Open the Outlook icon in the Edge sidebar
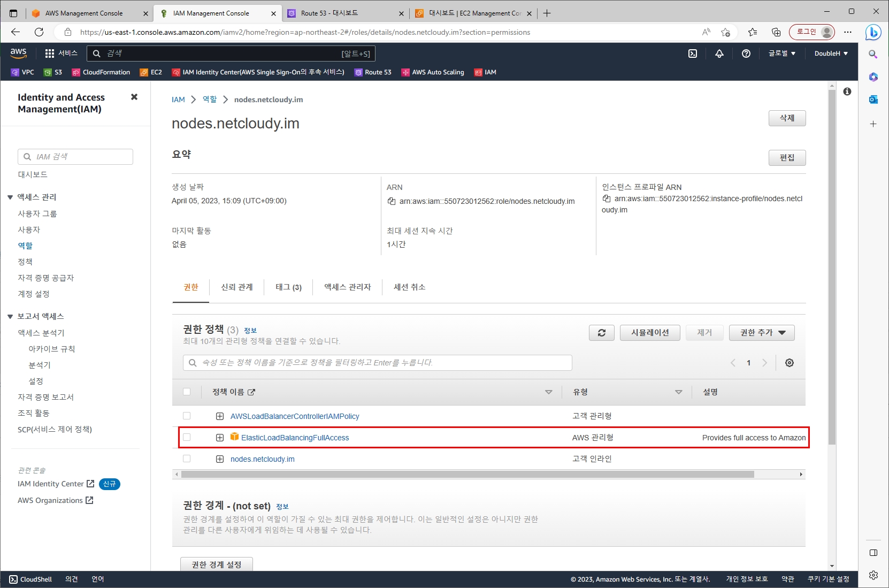The image size is (889, 588). coord(873,100)
